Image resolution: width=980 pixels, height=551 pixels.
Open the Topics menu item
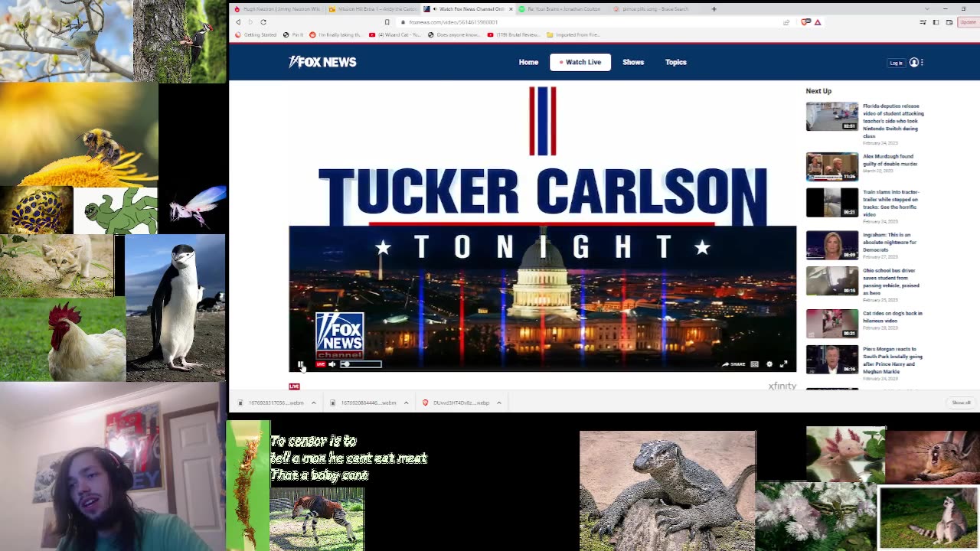coord(676,62)
